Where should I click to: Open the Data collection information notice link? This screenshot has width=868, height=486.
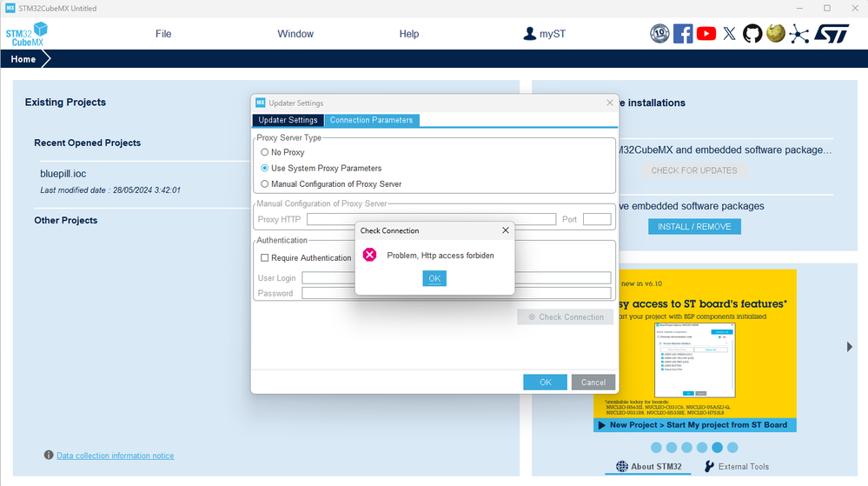point(116,456)
